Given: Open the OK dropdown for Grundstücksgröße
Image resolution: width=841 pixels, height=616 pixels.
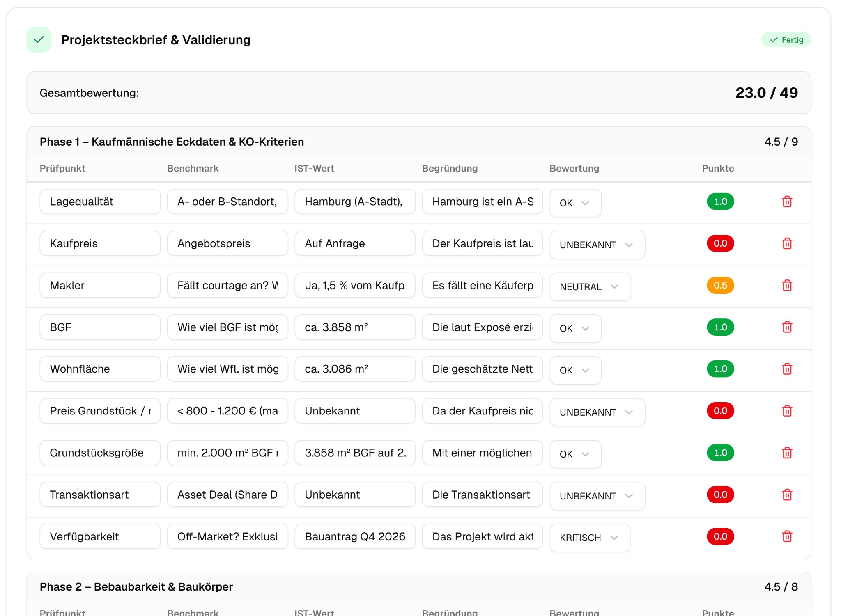Looking at the screenshot, I should pyautogui.click(x=575, y=454).
